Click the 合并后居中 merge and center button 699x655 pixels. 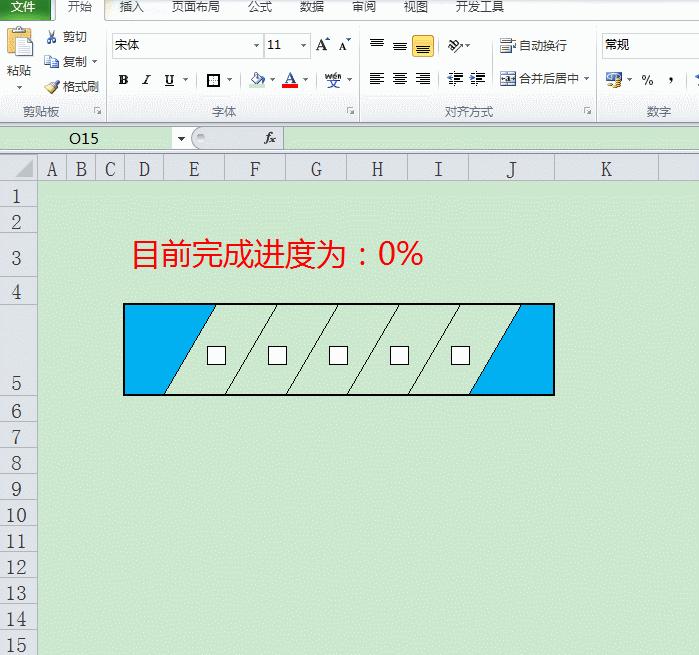pyautogui.click(x=539, y=79)
